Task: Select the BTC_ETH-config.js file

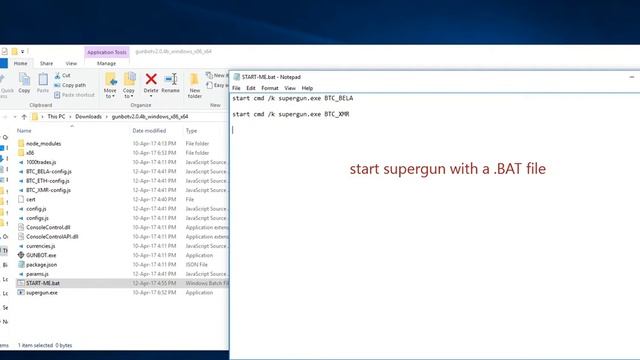Action: point(48,181)
